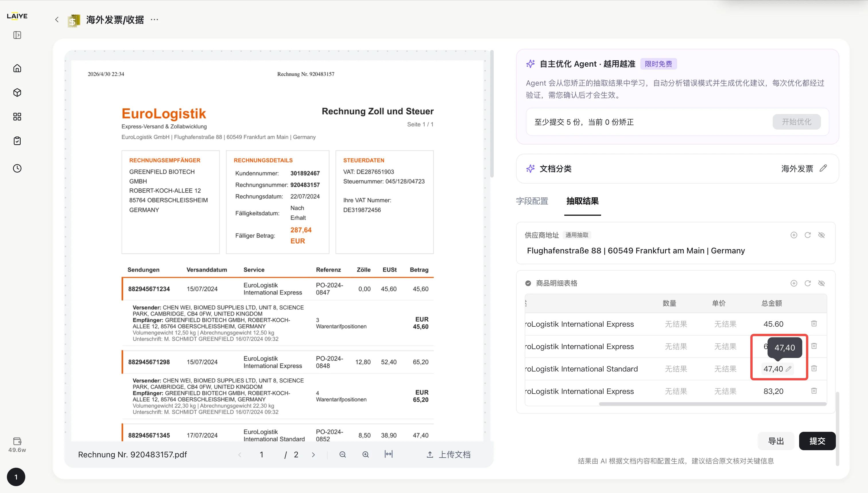
Task: Click the 海外发票/收据 page title
Action: [115, 20]
